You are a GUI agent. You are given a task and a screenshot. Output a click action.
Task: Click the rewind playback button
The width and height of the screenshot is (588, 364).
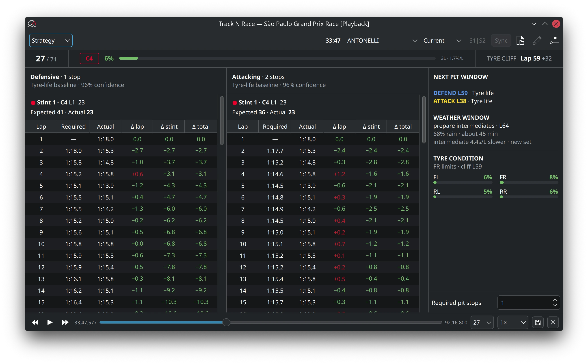click(35, 322)
